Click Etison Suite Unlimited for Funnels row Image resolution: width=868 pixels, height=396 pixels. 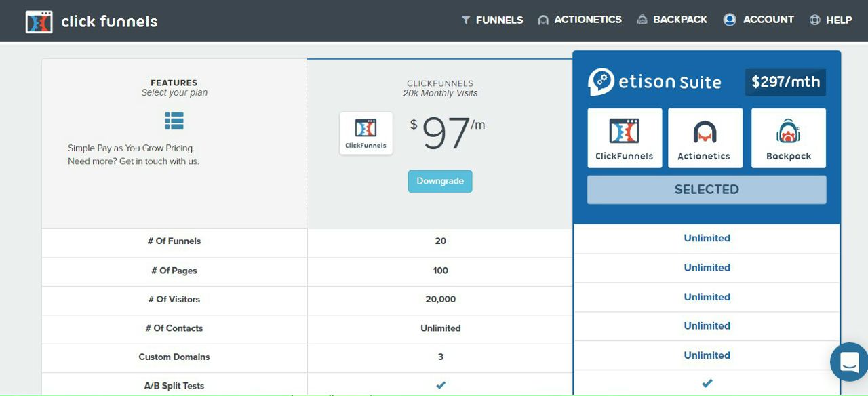(x=707, y=238)
